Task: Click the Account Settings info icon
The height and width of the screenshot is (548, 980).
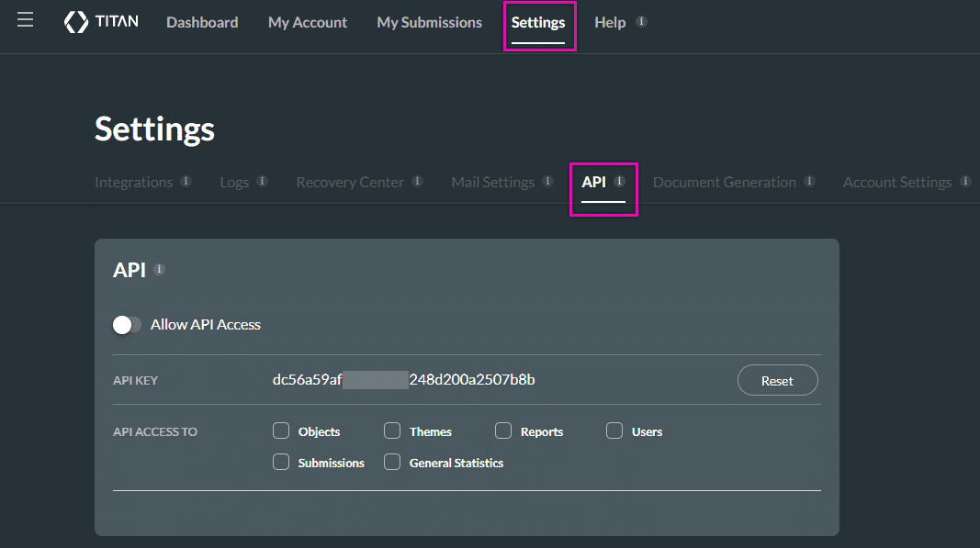Action: click(965, 181)
